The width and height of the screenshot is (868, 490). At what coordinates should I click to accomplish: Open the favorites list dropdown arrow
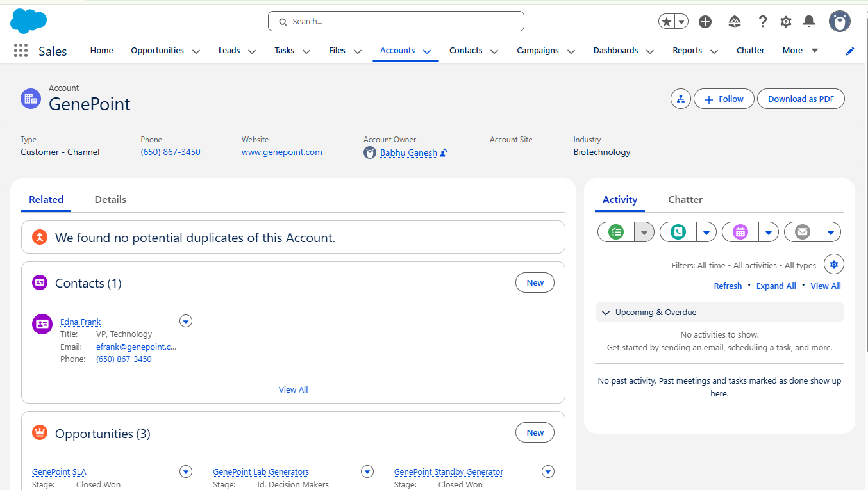[x=681, y=22]
